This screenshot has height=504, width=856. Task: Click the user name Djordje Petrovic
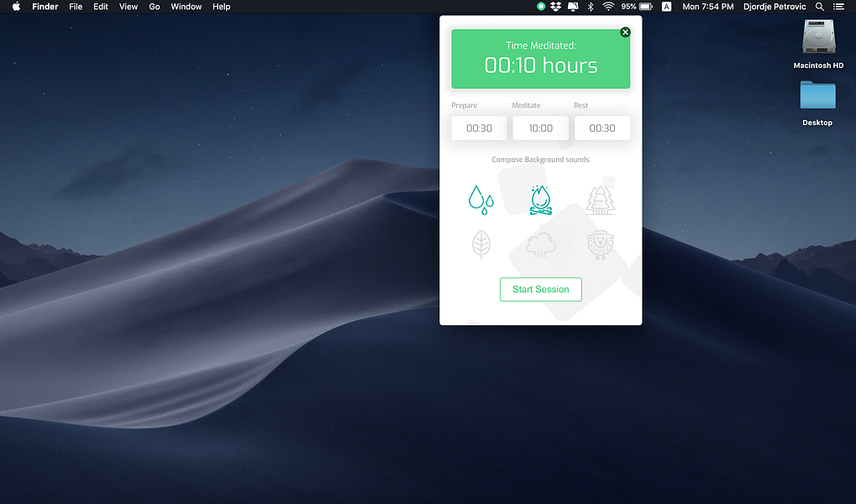pyautogui.click(x=775, y=7)
